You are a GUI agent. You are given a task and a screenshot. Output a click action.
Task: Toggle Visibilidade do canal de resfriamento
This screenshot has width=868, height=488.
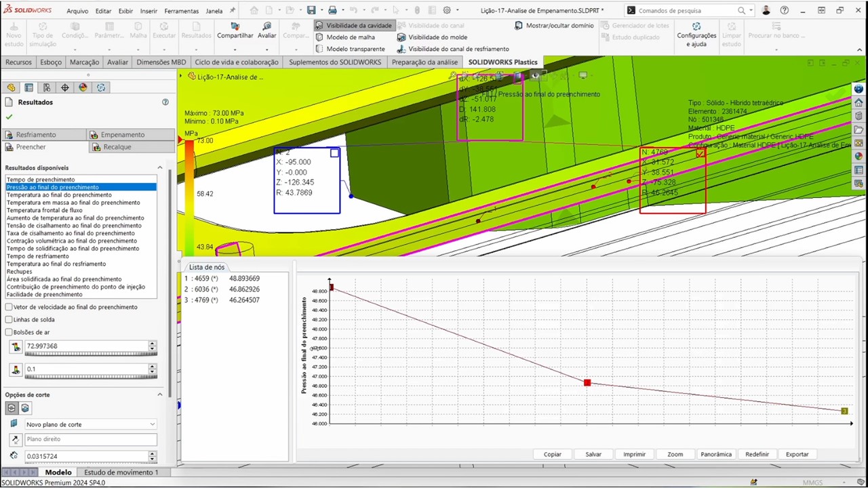(452, 49)
